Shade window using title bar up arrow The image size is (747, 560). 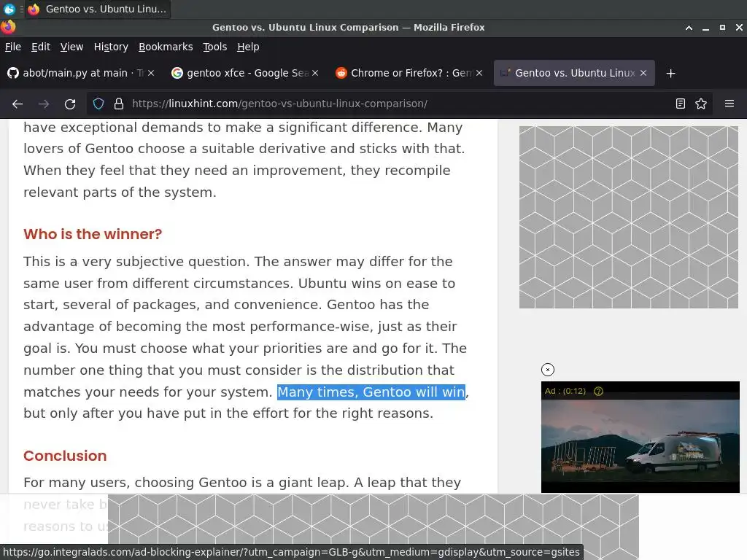point(689,28)
